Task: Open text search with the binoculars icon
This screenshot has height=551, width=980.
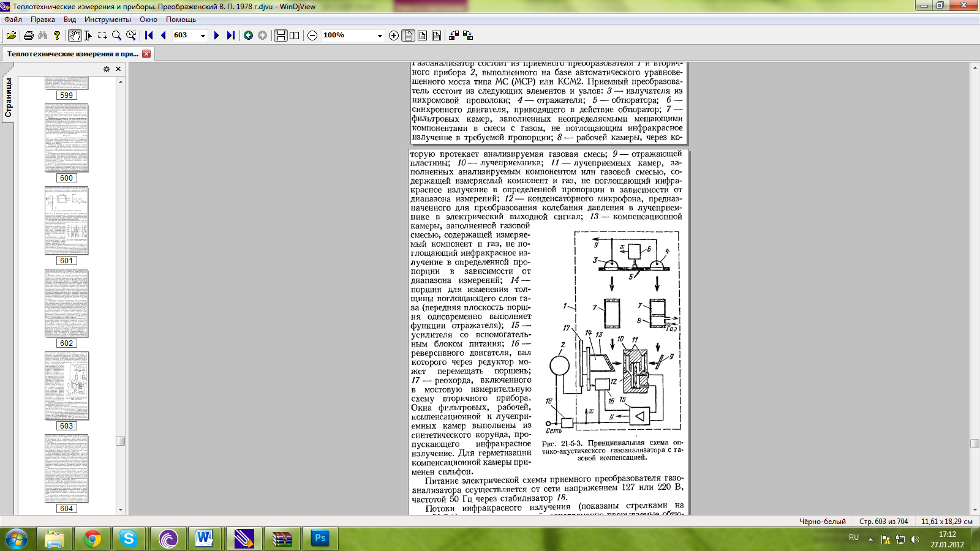Action: (43, 36)
